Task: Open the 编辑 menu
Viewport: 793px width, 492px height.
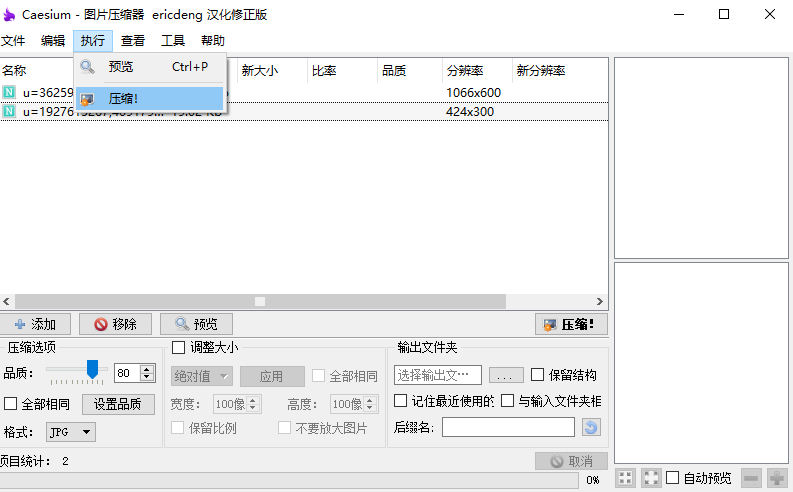Action: pyautogui.click(x=53, y=40)
